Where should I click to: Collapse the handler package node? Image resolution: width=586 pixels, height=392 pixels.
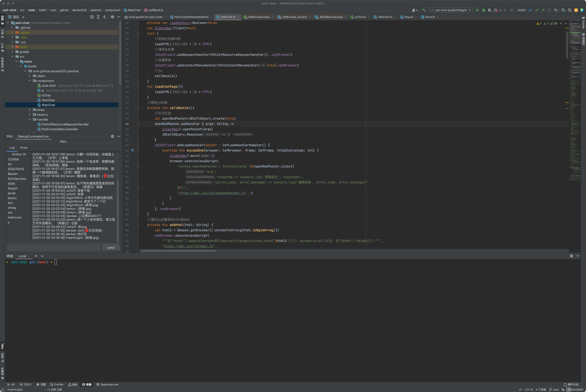click(x=30, y=119)
